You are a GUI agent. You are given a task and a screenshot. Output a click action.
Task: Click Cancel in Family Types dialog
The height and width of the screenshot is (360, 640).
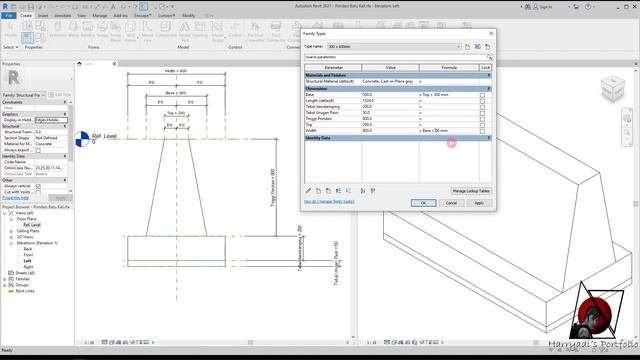click(451, 203)
